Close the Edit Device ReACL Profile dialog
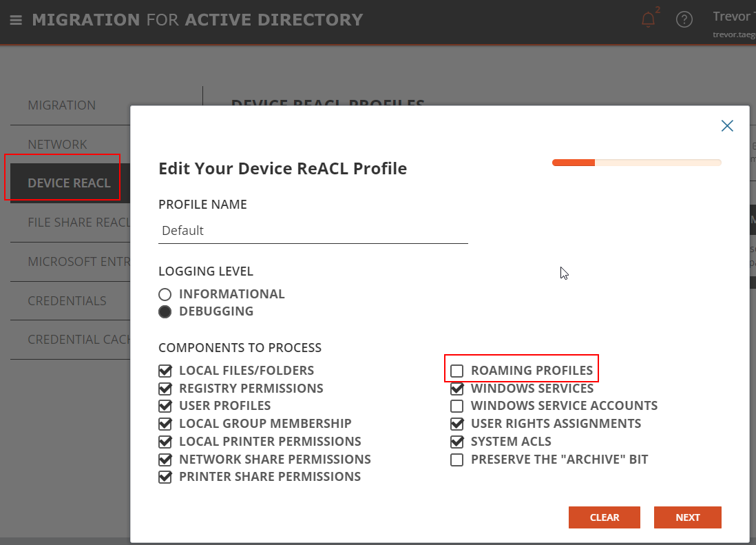 (x=727, y=125)
